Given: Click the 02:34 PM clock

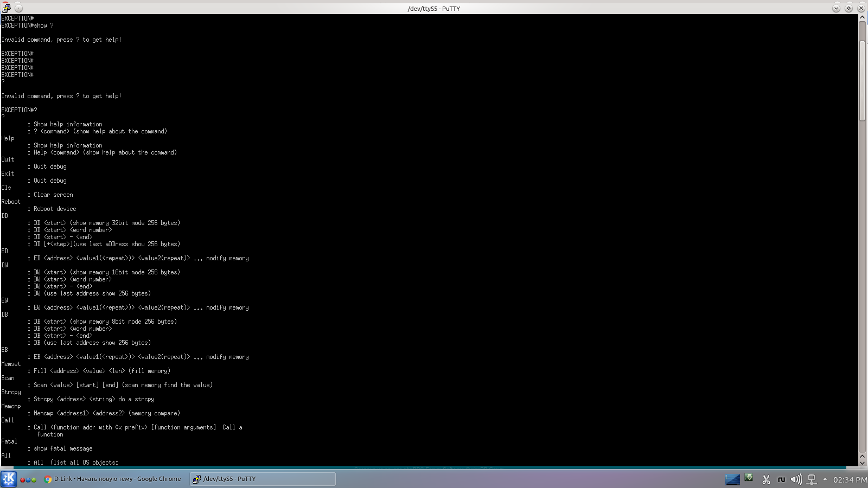Looking at the screenshot, I should tap(850, 479).
